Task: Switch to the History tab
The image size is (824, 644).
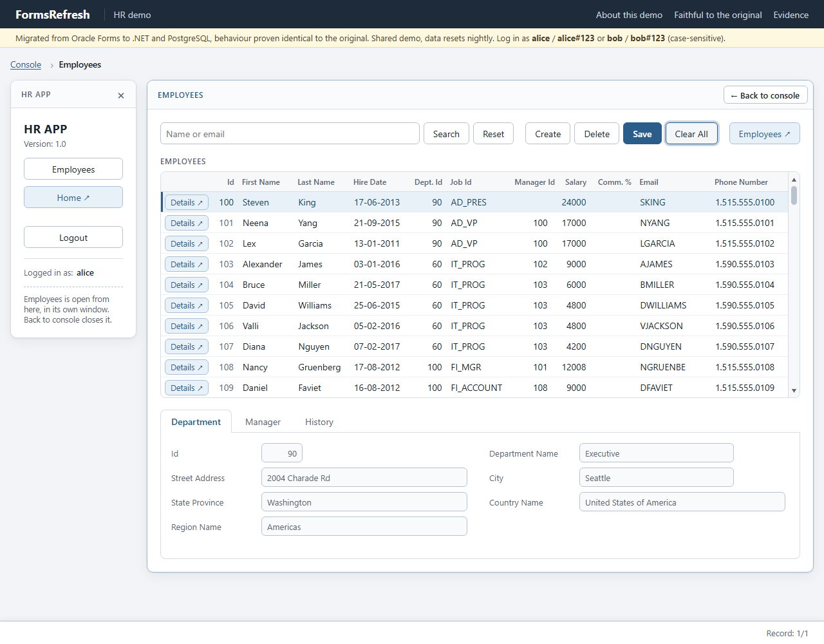Action: [x=319, y=422]
